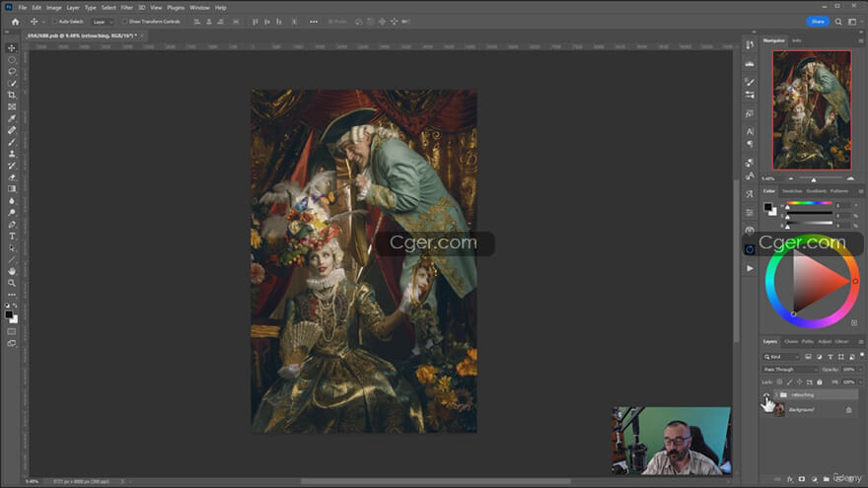Click the Navigator zoom slider handle
This screenshot has width=868, height=488.
813,179
